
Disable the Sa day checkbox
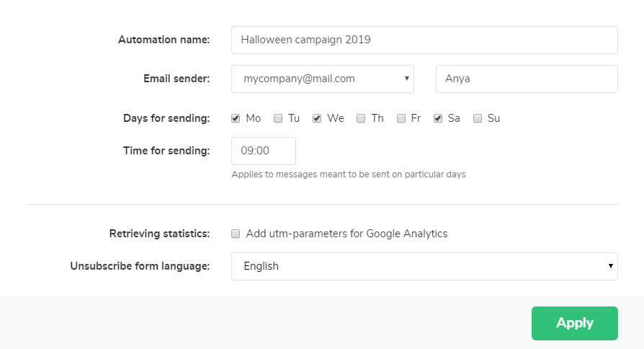pyautogui.click(x=438, y=119)
